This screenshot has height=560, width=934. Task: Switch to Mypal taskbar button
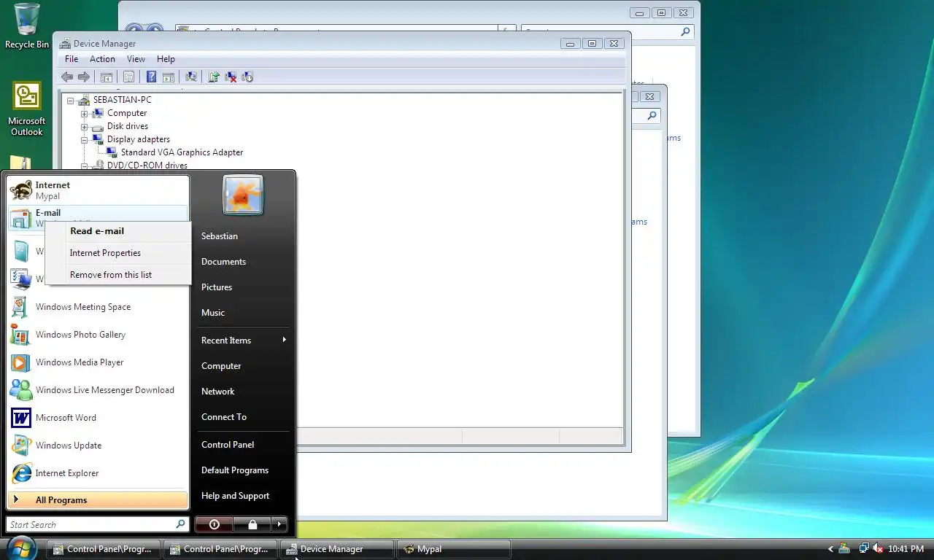(x=454, y=549)
